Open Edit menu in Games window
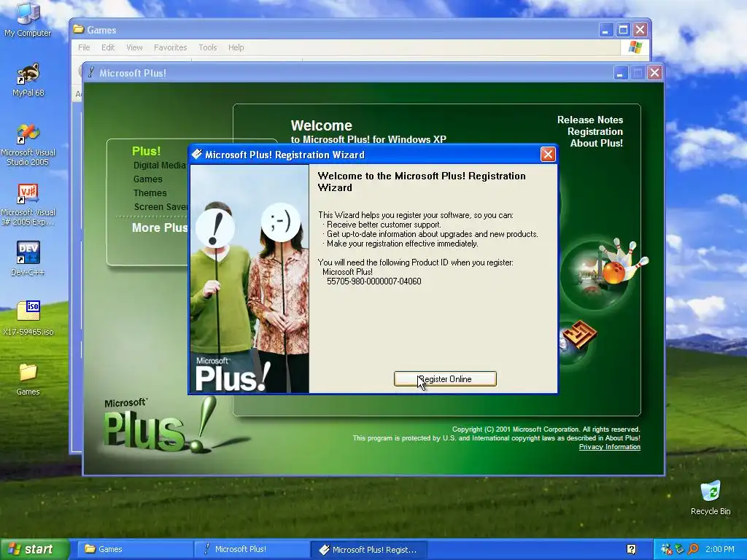 pos(108,47)
